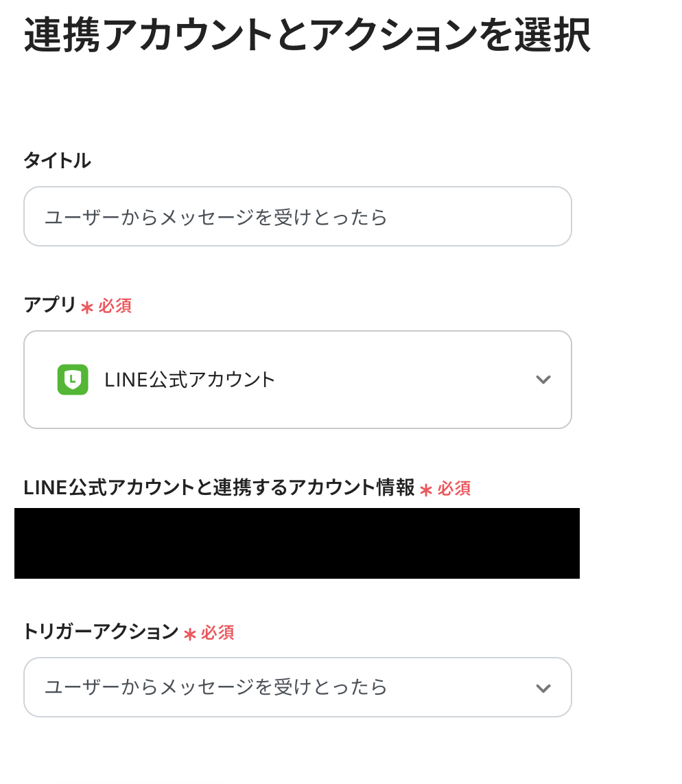
Task: Open trigger field showing ユーザーからメッセージを受けとったら
Action: point(298,687)
